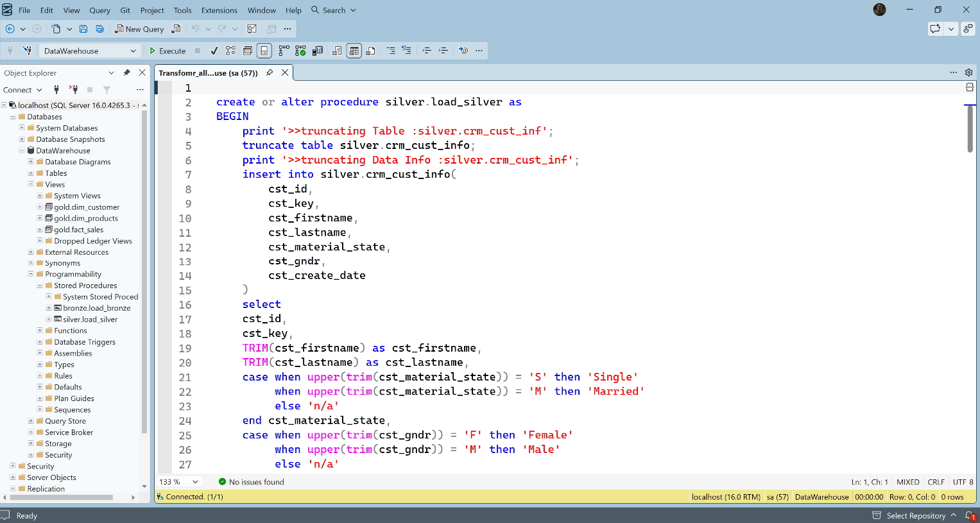
Task: Open the Extensions menu
Action: tap(219, 10)
